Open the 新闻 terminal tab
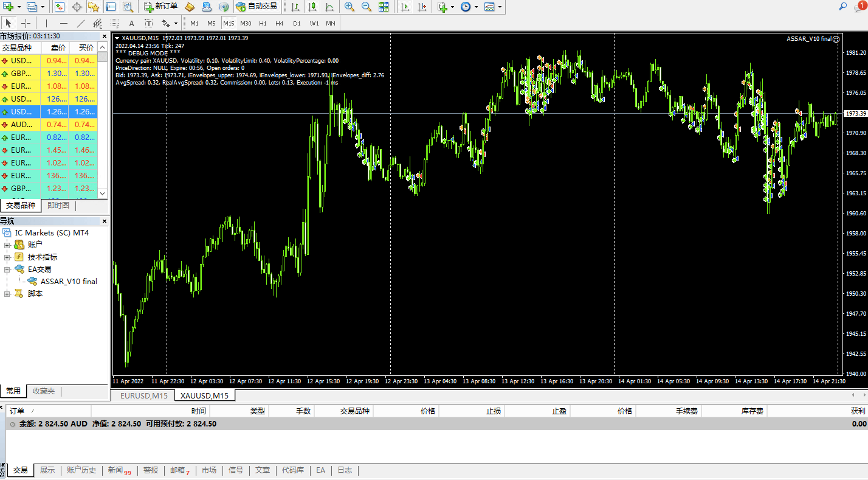 click(x=119, y=470)
